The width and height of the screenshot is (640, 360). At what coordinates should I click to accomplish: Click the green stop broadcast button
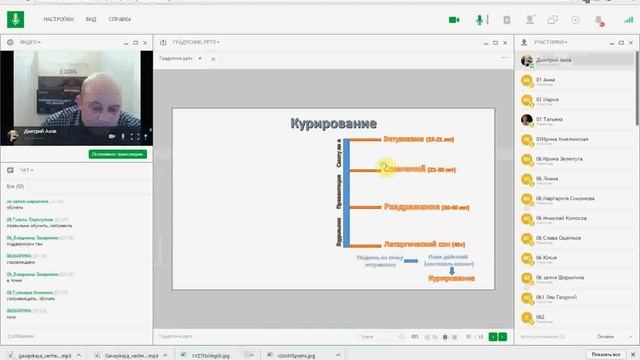point(118,154)
